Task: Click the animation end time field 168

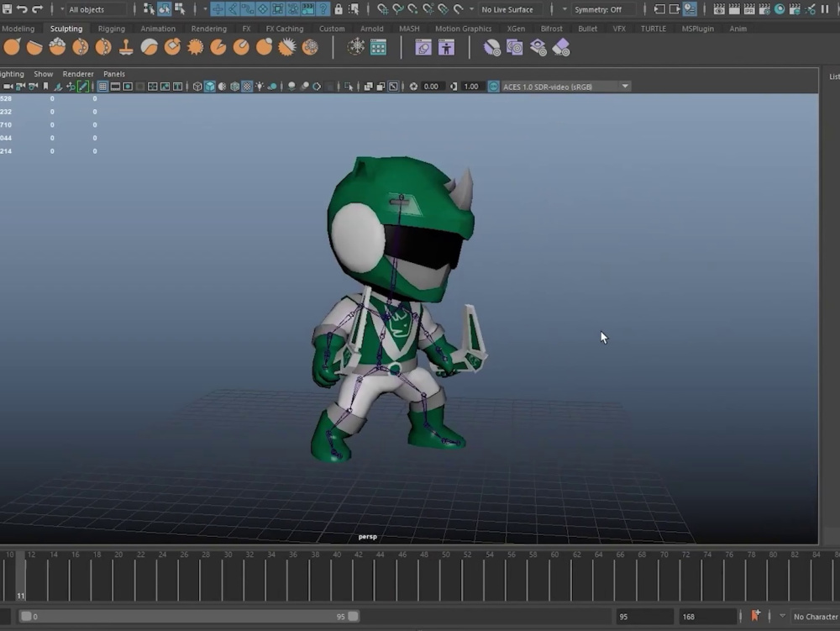Action: pos(707,616)
